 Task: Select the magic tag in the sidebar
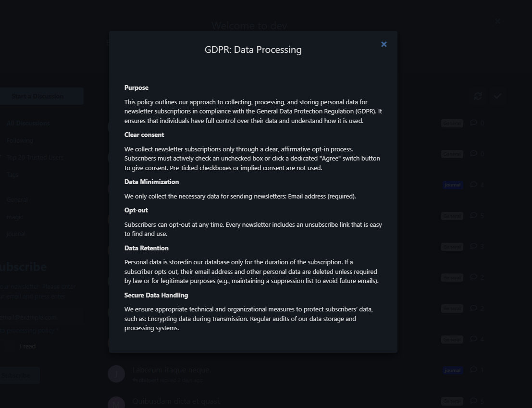[x=14, y=217]
